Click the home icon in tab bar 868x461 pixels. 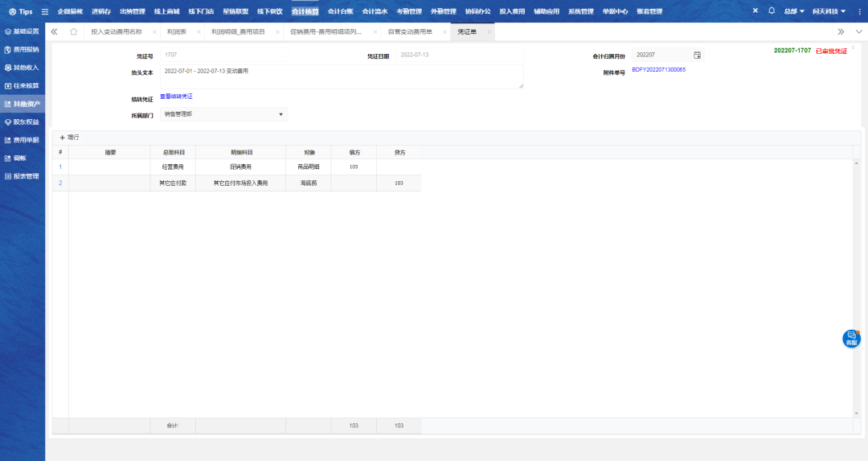(x=74, y=31)
